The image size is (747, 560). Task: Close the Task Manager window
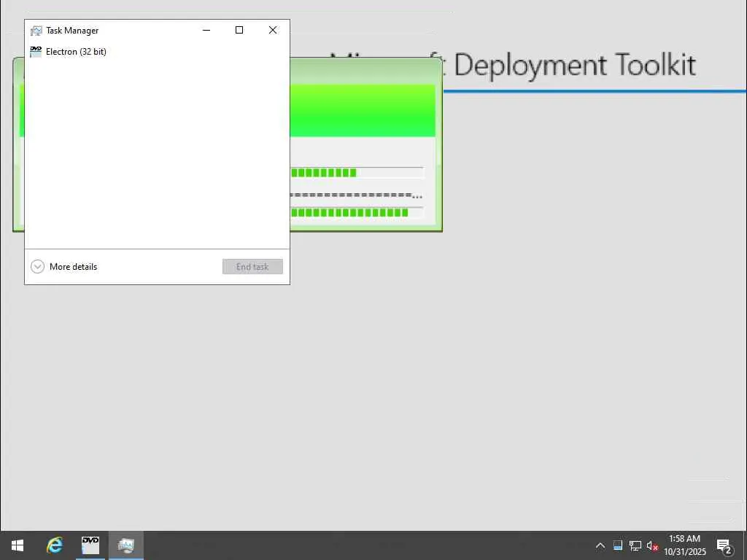coord(273,30)
